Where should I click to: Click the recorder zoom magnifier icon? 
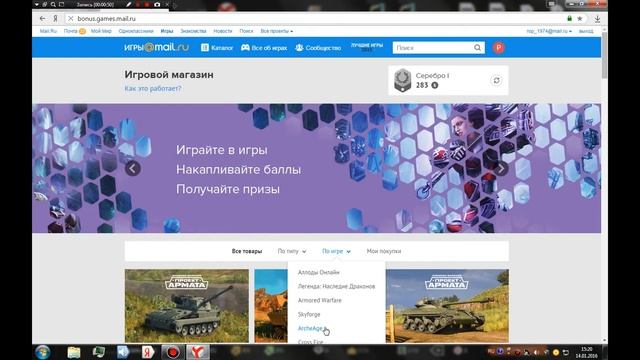[x=53, y=4]
